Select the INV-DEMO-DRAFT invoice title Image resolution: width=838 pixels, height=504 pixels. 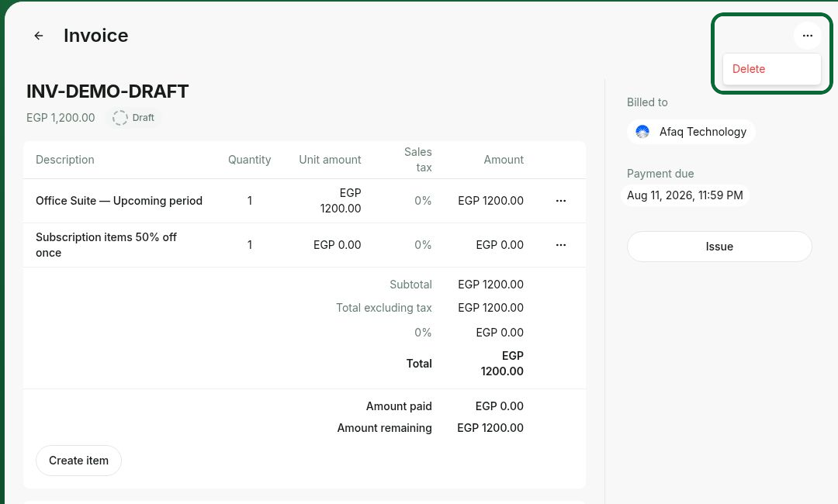(x=107, y=91)
